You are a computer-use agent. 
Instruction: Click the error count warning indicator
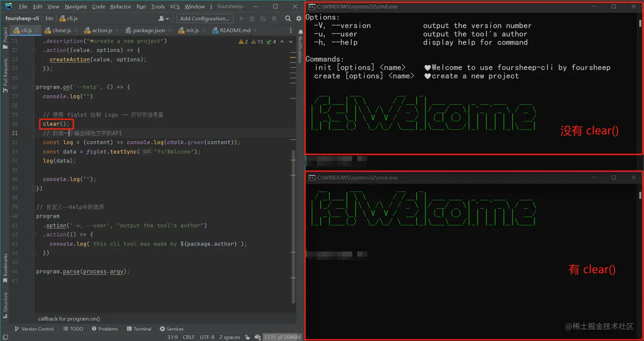click(x=244, y=42)
